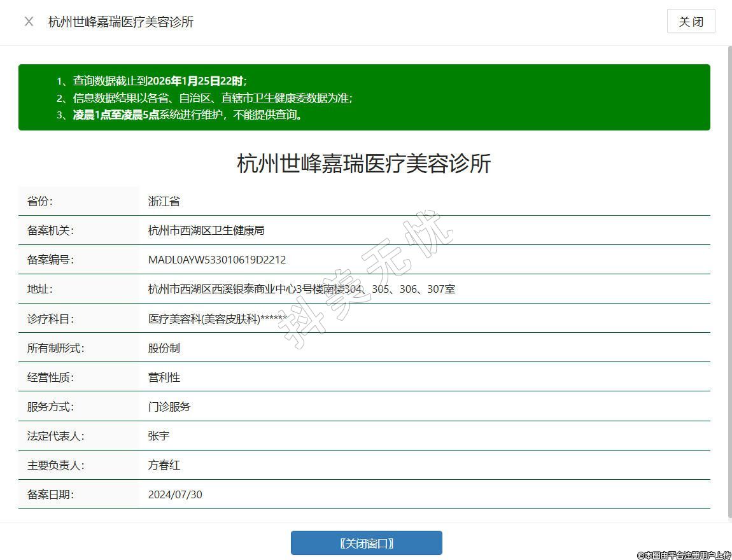Click the vertical scrollbar on the right edge
Image resolution: width=732 pixels, height=560 pixels.
729,280
